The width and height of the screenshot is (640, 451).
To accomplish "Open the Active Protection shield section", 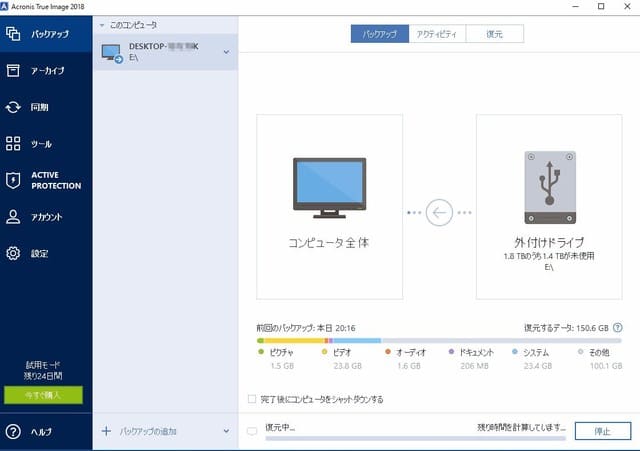I will pyautogui.click(x=45, y=180).
